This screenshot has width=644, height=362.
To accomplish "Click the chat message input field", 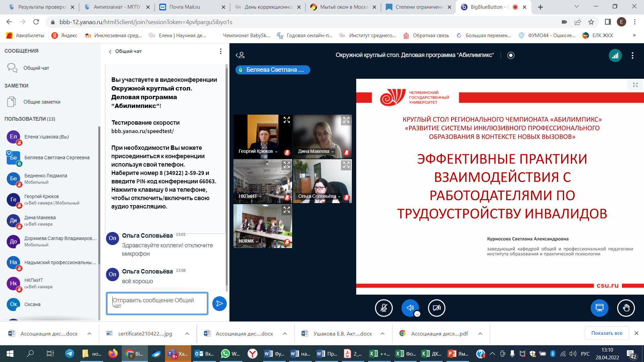I will (x=157, y=303).
